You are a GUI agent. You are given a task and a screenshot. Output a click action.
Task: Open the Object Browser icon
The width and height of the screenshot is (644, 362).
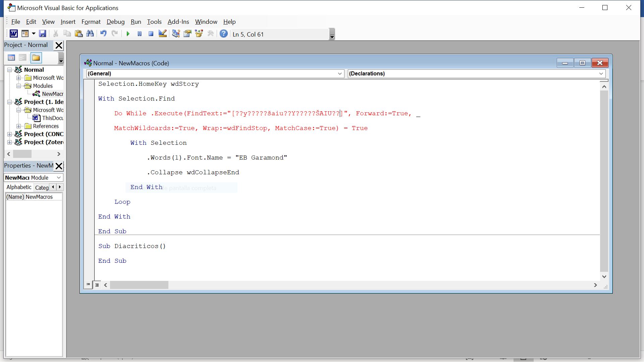199,34
